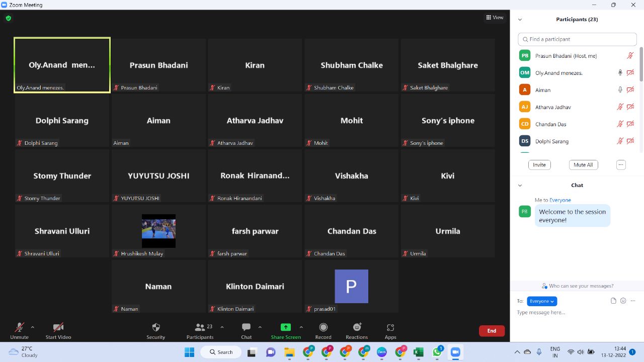Click the green Share Screen icon
The width and height of the screenshot is (644, 362).
286,327
